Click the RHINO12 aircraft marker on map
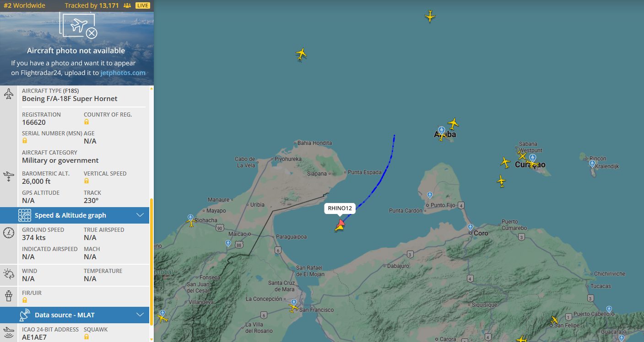This screenshot has height=342, width=644. coord(340,225)
